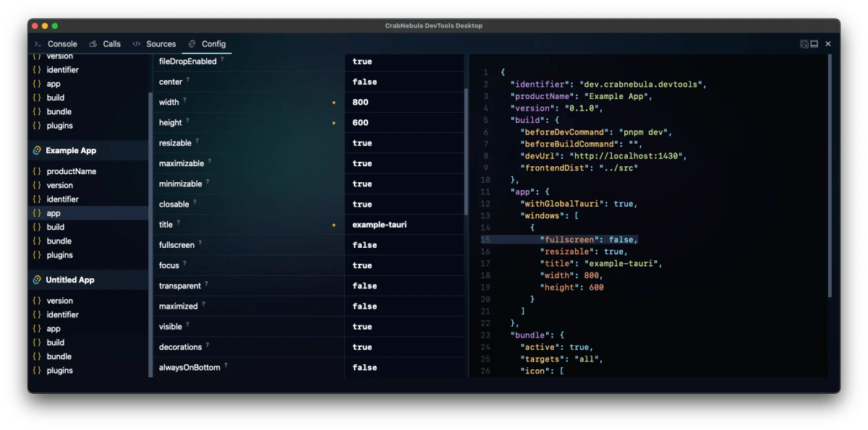This screenshot has width=868, height=430.
Task: Show help tooltip icon for width
Action: pos(184,100)
